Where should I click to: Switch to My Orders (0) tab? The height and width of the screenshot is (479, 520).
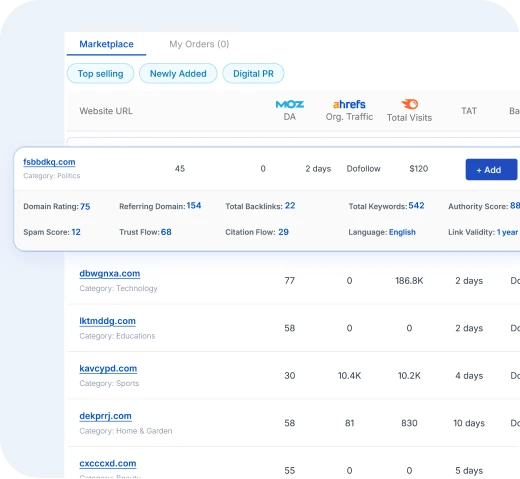[x=199, y=44]
